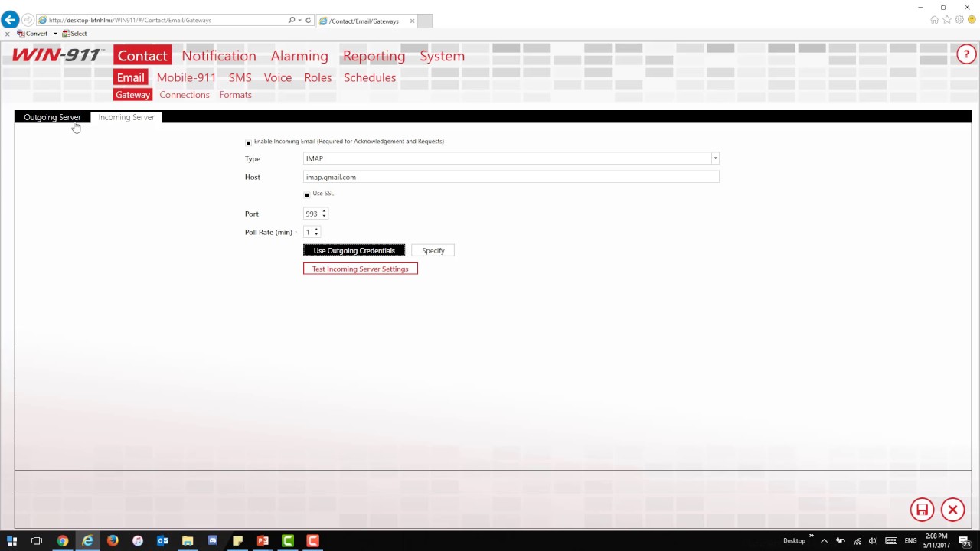Open Outlook from the taskbar
The width and height of the screenshot is (980, 551).
[162, 541]
